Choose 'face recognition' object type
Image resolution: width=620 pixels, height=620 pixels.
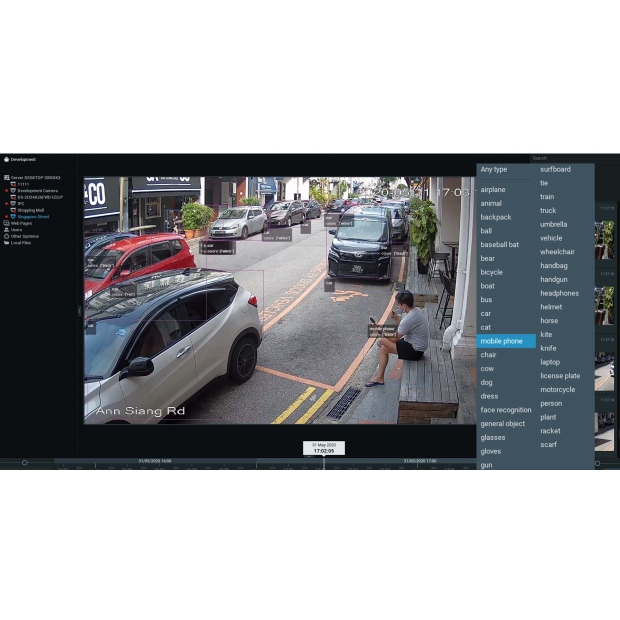coord(506,410)
